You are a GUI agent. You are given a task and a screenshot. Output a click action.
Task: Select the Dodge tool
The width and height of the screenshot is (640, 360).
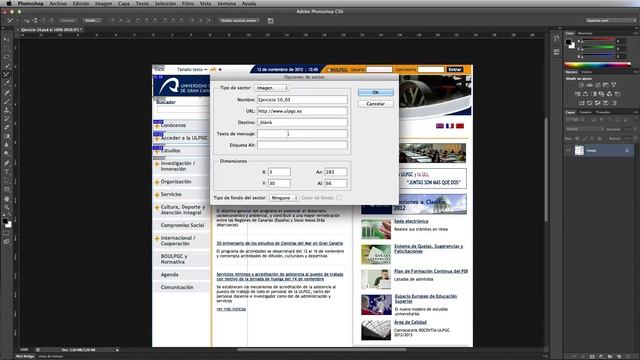coord(7,154)
